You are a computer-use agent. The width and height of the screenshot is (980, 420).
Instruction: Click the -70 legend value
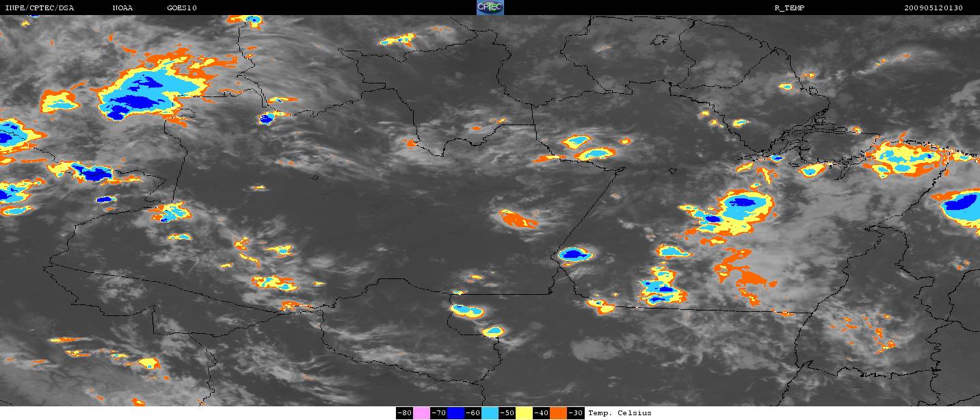click(438, 413)
